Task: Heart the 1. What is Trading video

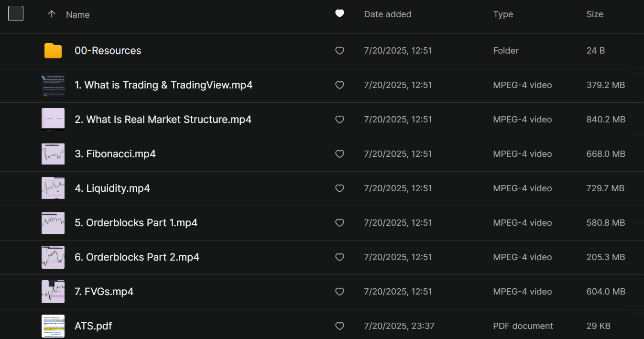Action: click(x=339, y=85)
